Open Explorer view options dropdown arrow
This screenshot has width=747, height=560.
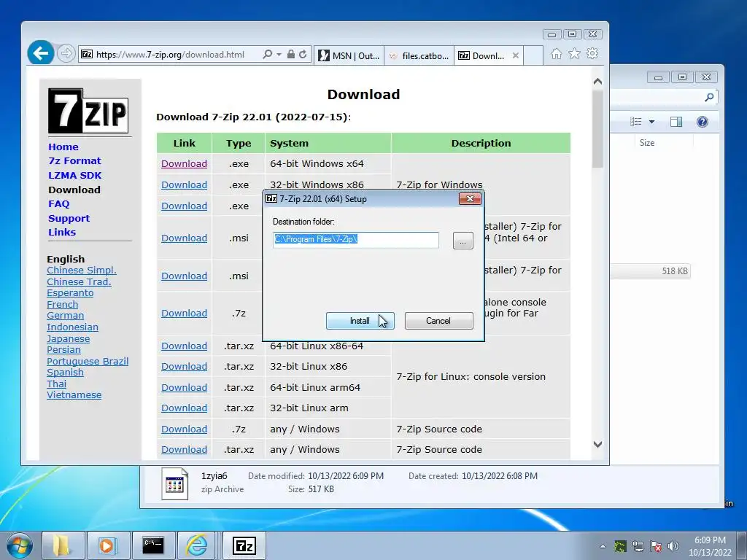pos(651,122)
